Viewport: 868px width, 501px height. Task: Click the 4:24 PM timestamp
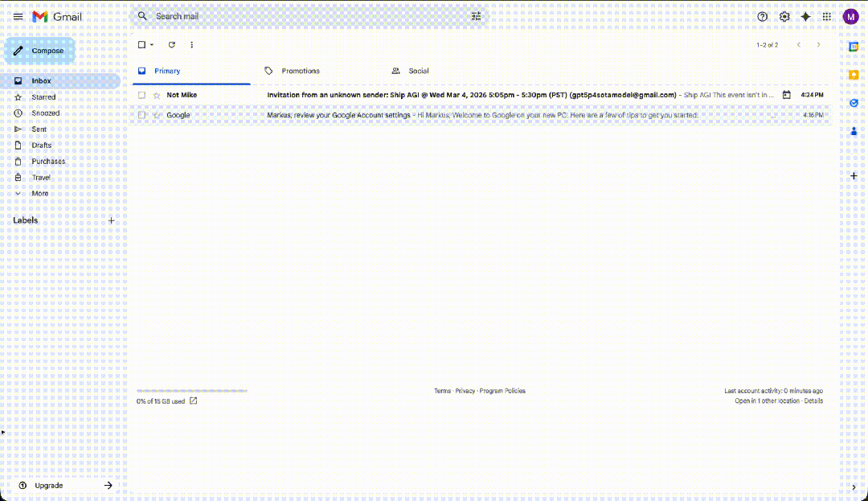click(x=812, y=95)
